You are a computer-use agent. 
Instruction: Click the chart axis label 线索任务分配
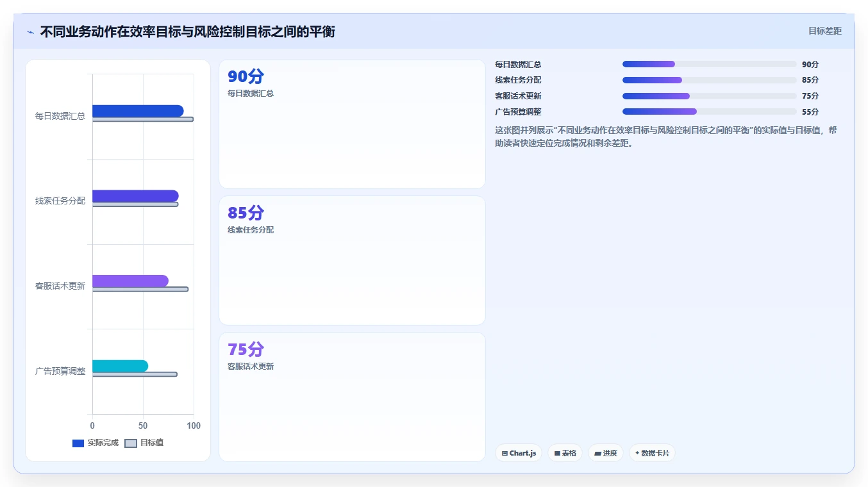pos(60,201)
